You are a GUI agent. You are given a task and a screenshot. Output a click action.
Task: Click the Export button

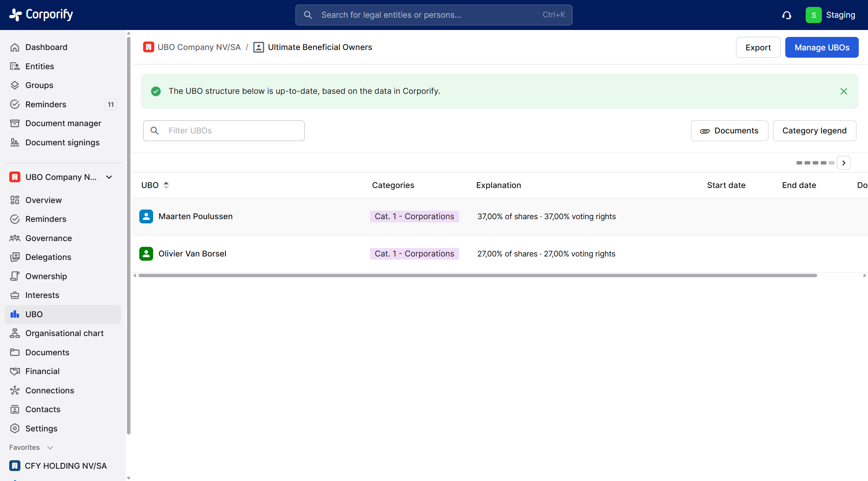click(x=758, y=47)
